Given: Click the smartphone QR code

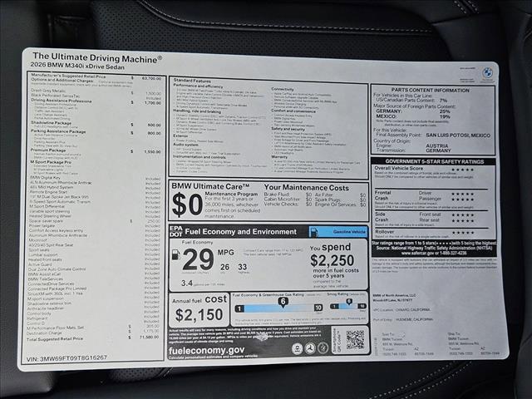Looking at the screenshot, I should coord(355,340).
